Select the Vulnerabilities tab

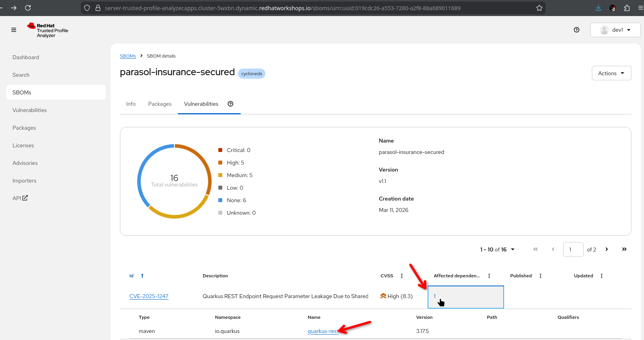point(201,104)
